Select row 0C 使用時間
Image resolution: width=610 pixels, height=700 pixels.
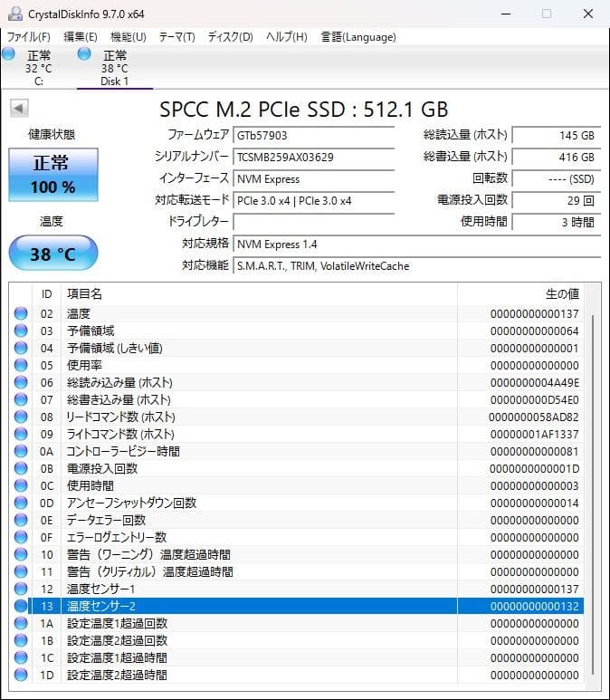point(297,485)
